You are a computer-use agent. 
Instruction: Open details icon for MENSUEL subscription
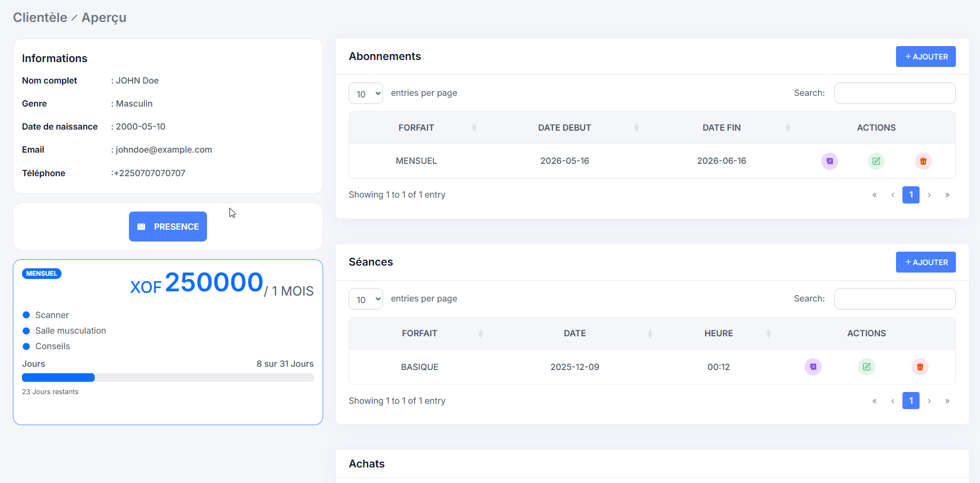[829, 161]
